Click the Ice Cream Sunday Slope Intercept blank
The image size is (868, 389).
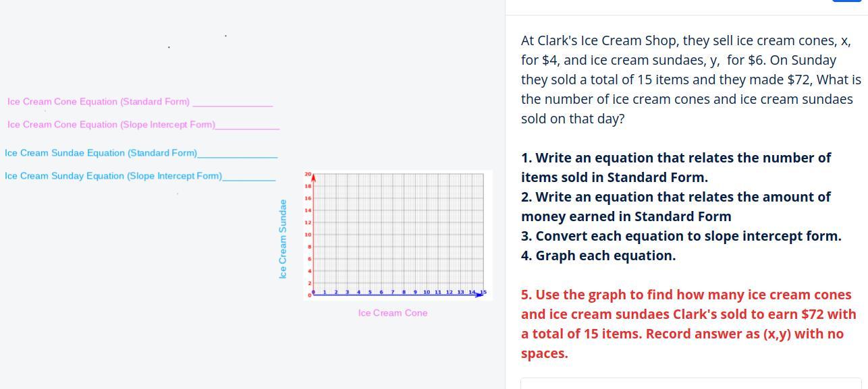click(249, 179)
